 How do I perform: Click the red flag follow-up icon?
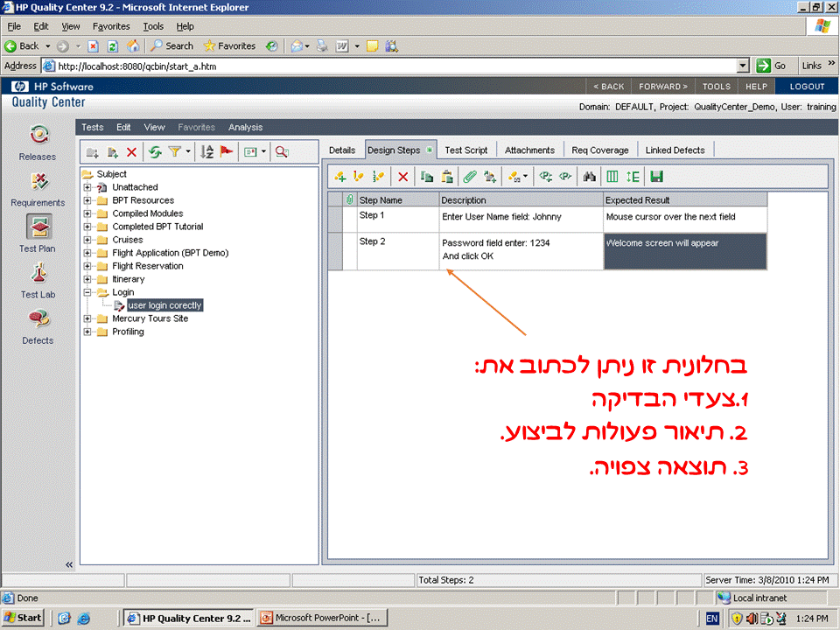pyautogui.click(x=227, y=151)
